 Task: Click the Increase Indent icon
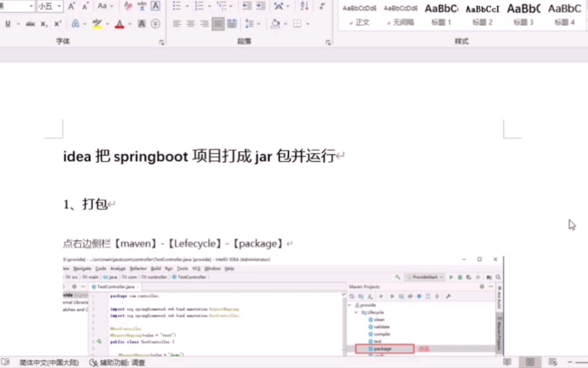click(261, 6)
